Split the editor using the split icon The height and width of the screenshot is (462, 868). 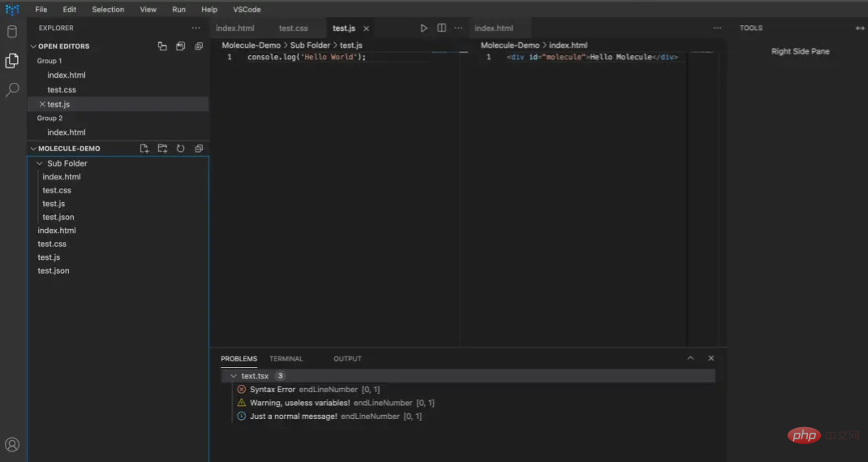click(441, 28)
